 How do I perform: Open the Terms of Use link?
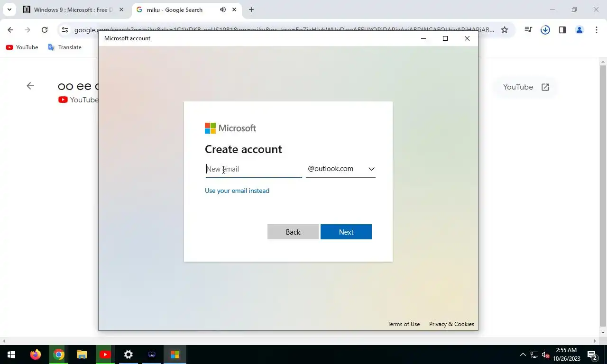pos(404,324)
